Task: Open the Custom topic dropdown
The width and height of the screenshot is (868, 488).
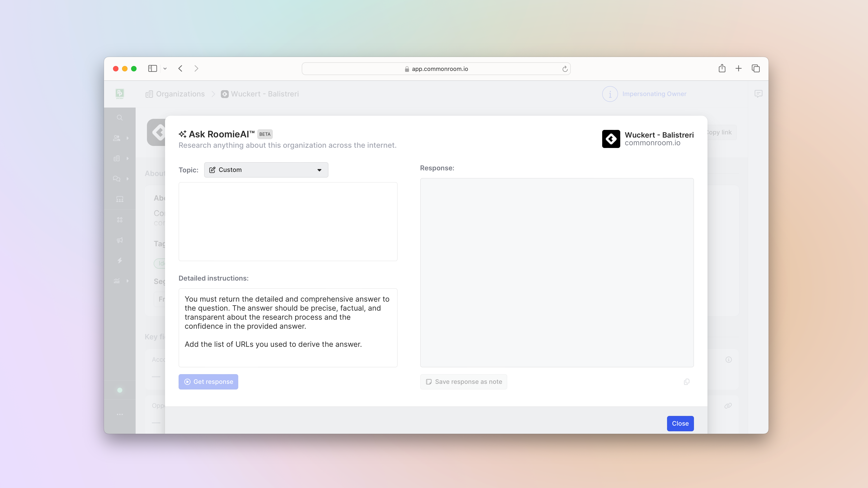Action: [266, 170]
